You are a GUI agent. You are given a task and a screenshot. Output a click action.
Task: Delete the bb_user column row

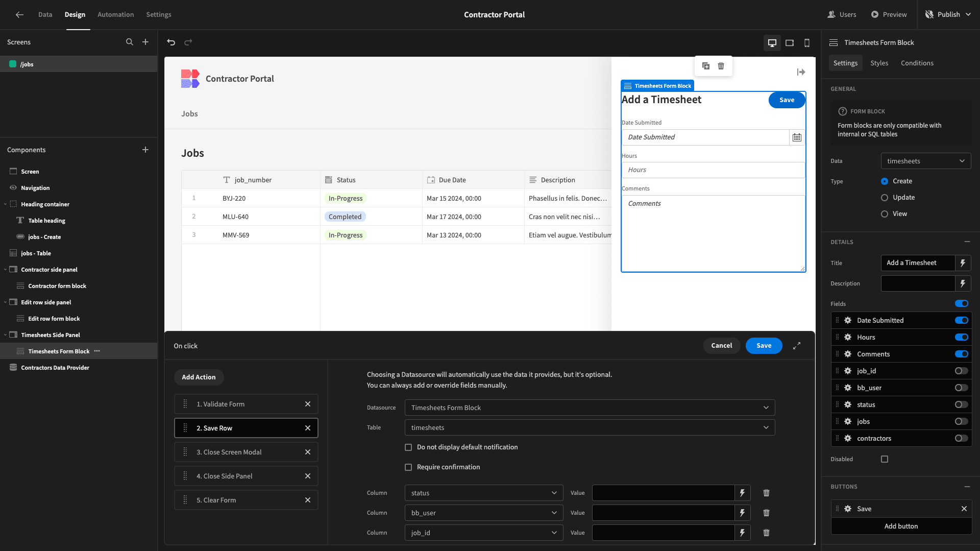(766, 513)
